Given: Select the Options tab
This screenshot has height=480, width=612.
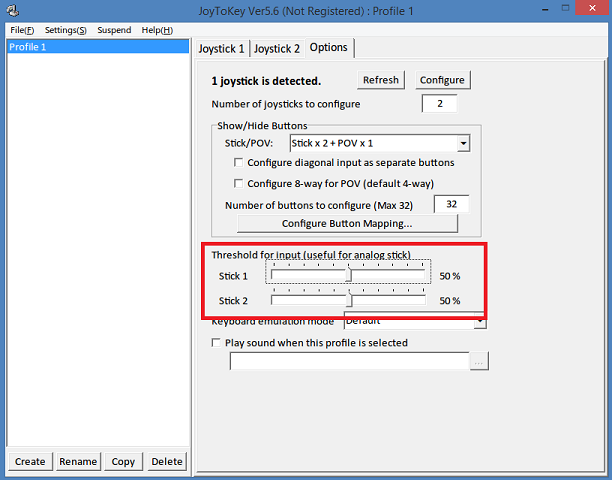Looking at the screenshot, I should [329, 48].
